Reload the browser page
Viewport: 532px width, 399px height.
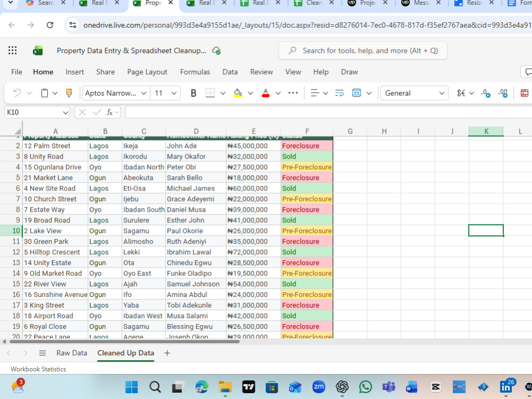[x=50, y=25]
